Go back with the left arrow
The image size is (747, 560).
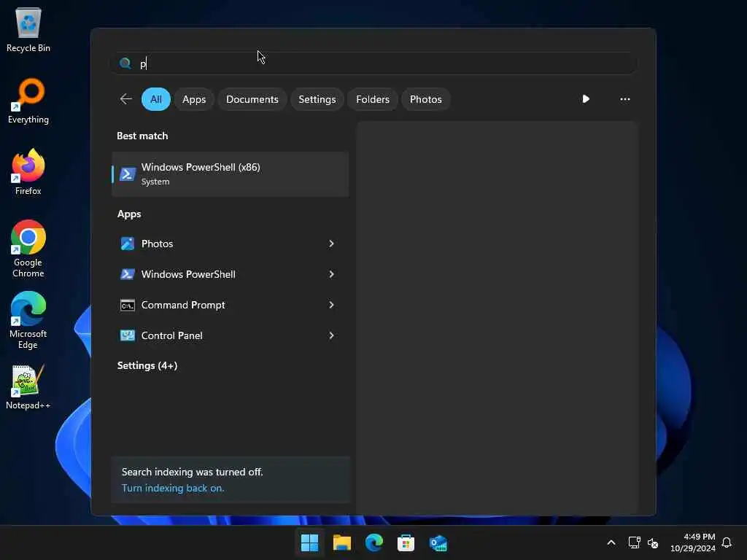tap(125, 99)
